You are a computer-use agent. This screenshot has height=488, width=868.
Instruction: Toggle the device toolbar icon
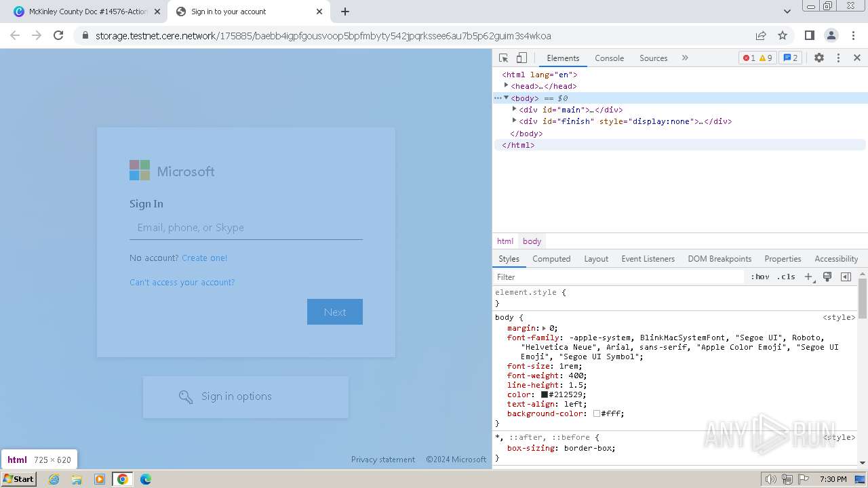point(521,58)
